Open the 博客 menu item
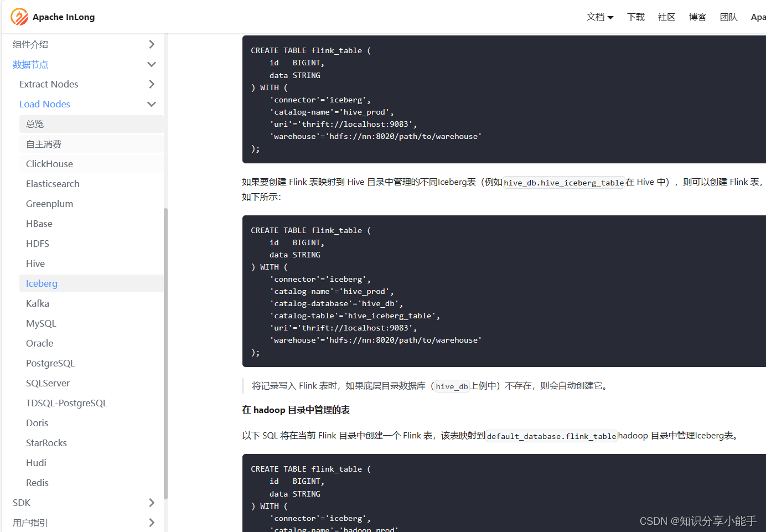The width and height of the screenshot is (766, 532). tap(698, 17)
